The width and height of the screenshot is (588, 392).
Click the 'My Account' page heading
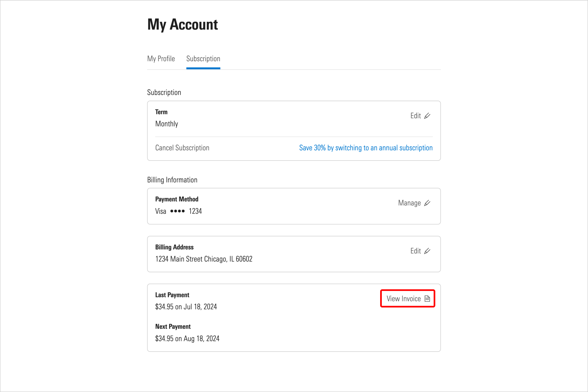(183, 25)
